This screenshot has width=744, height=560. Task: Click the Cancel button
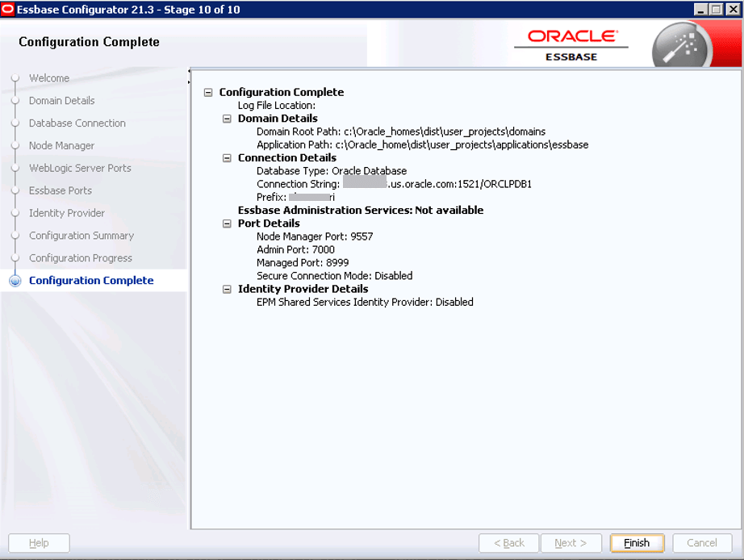pyautogui.click(x=702, y=543)
